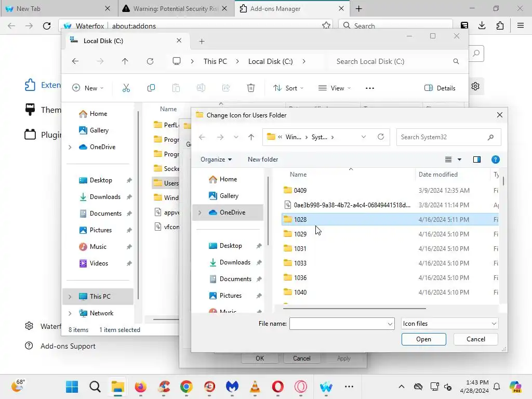Select the 1036 folder row
This screenshot has width=532, height=399.
coord(390,278)
